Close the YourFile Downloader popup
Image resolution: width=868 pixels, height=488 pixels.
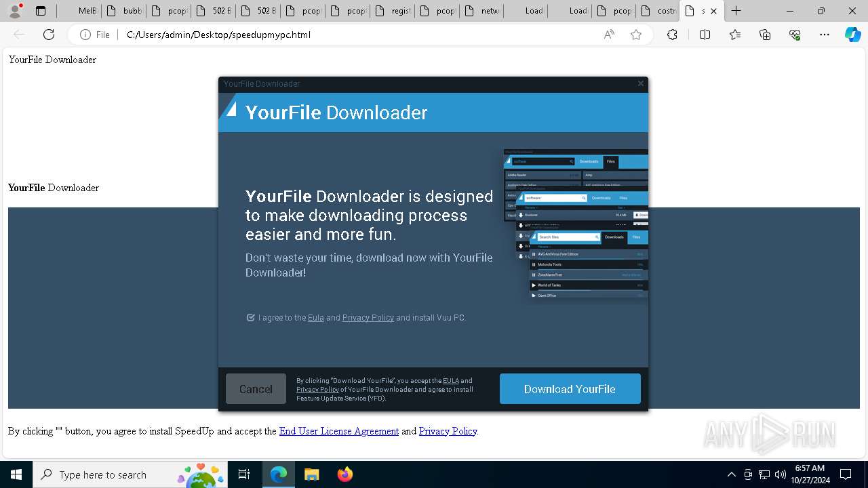(x=640, y=83)
